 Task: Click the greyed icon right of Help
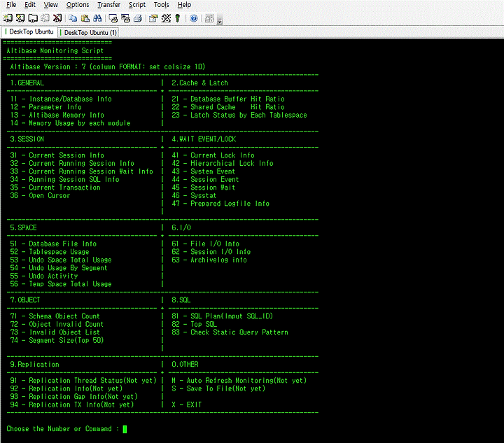(209, 18)
